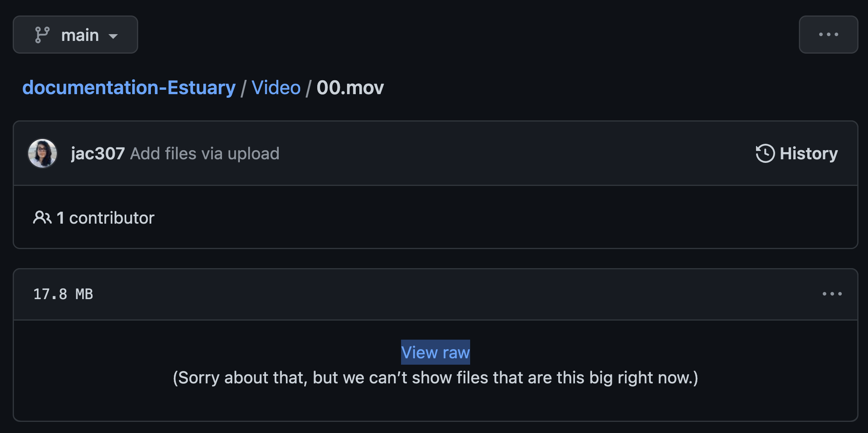Open the jac307 username link
Image resolution: width=868 pixels, height=433 pixels.
pyautogui.click(x=98, y=153)
